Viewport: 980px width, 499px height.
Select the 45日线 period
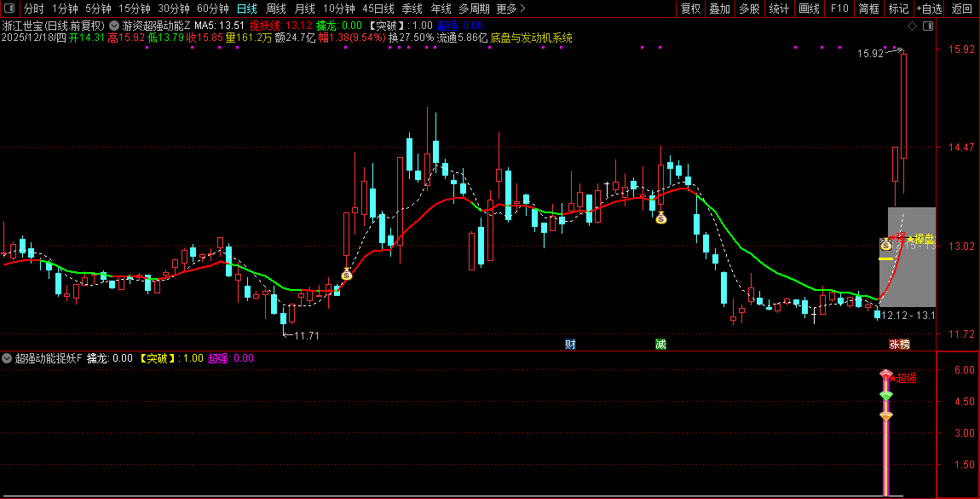tap(378, 9)
